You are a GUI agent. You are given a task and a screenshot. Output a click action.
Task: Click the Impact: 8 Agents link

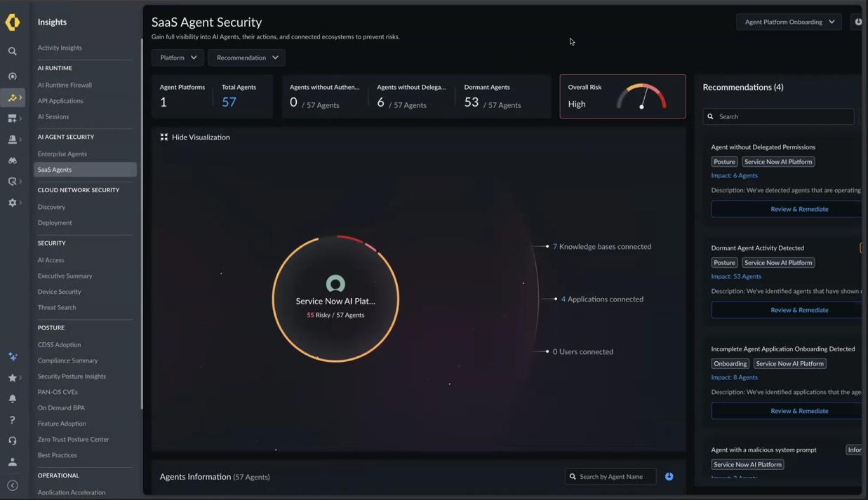734,377
